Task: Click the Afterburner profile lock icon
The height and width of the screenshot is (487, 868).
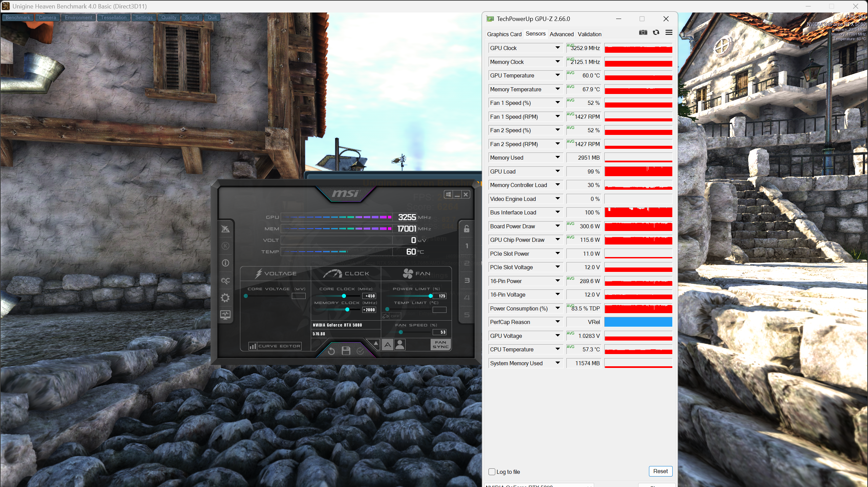Action: (466, 229)
